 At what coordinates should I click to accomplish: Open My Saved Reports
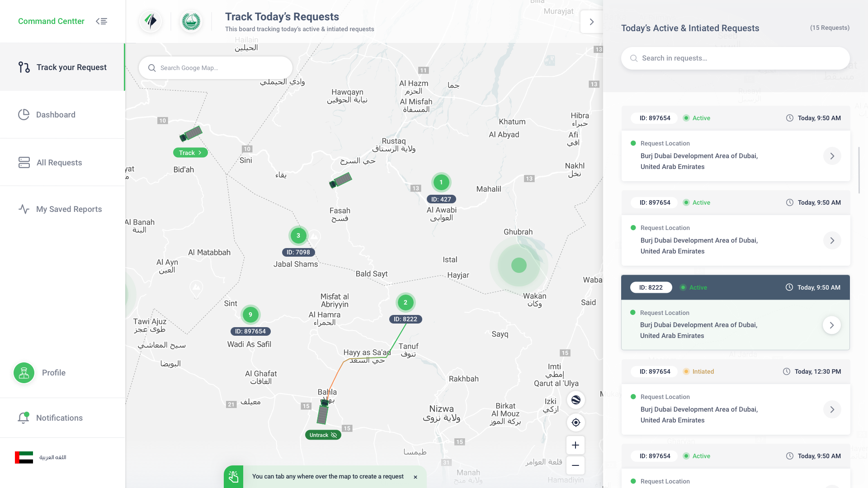[62, 209]
